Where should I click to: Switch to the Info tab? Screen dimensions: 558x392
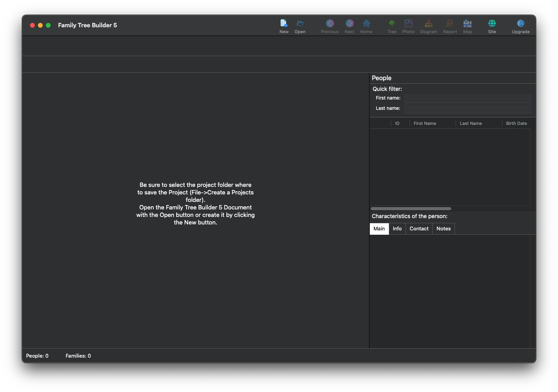[397, 229]
